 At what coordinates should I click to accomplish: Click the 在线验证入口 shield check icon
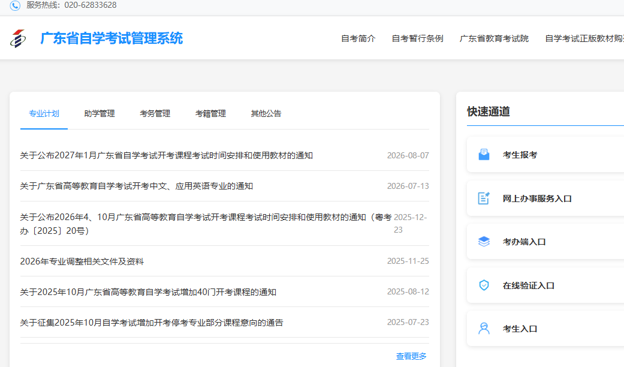tap(484, 285)
